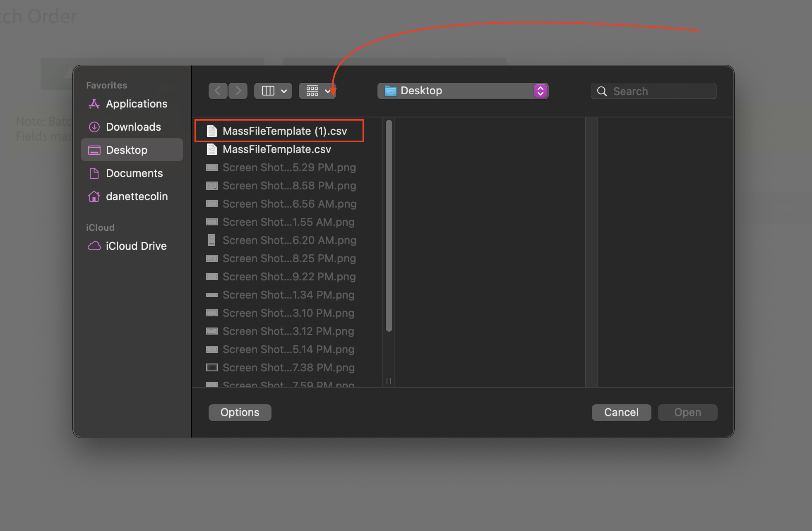Viewport: 812px width, 531px height.
Task: Open Applications in the sidebar
Action: 132,104
